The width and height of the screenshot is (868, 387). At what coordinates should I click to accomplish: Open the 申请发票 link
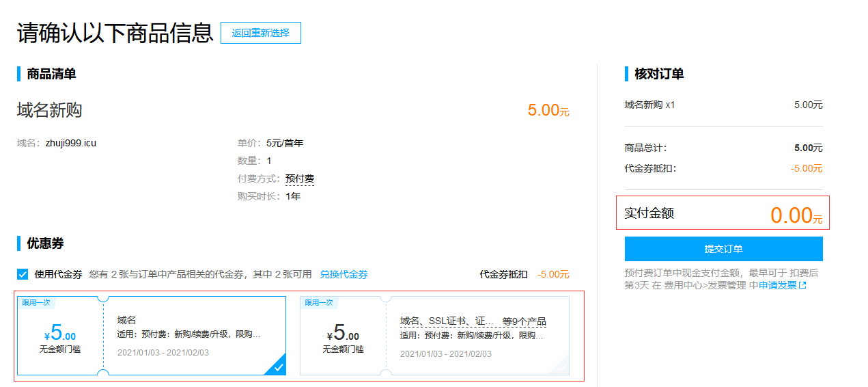[x=777, y=285]
